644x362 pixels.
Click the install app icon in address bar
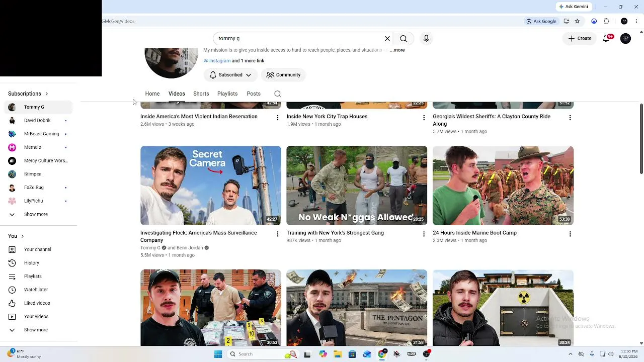[x=567, y=21]
